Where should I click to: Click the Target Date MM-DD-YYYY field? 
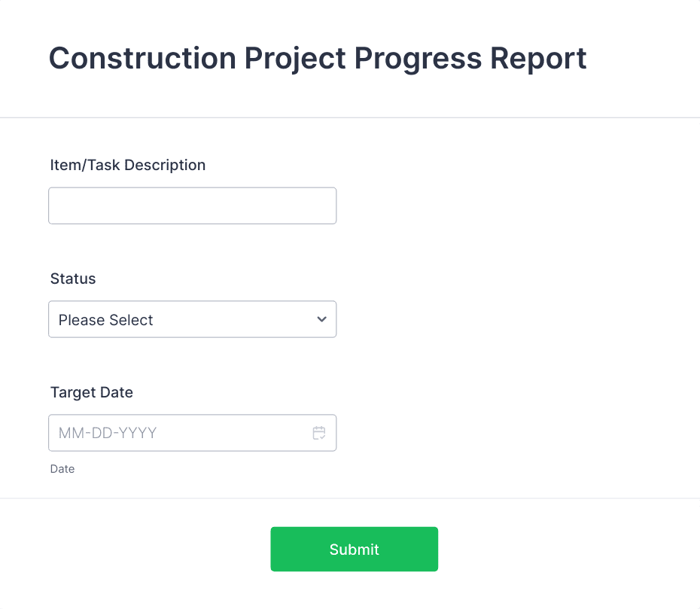[x=193, y=433]
